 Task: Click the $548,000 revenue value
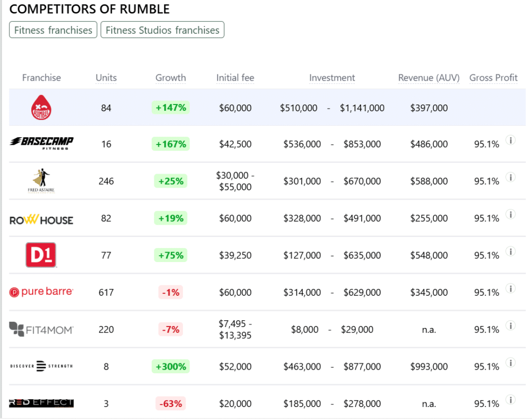pos(429,255)
